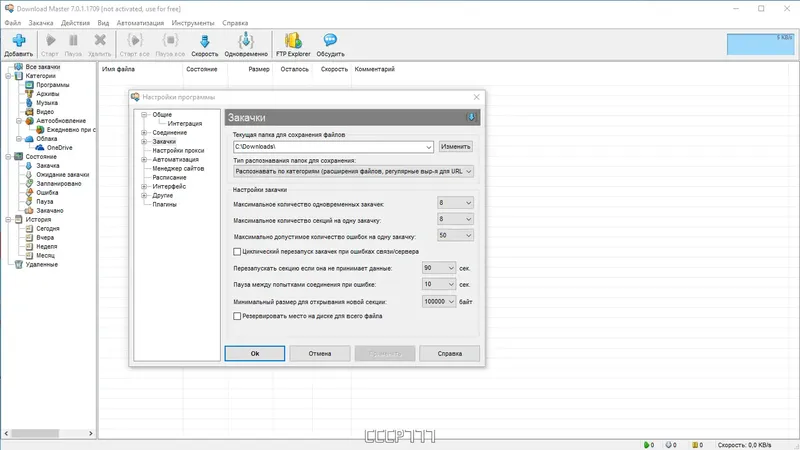Click the Отмена button
The height and width of the screenshot is (450, 800).
(320, 354)
